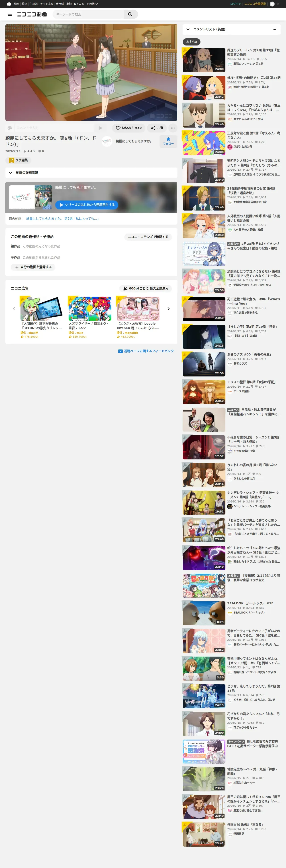Click the comment input field

pos(54,128)
